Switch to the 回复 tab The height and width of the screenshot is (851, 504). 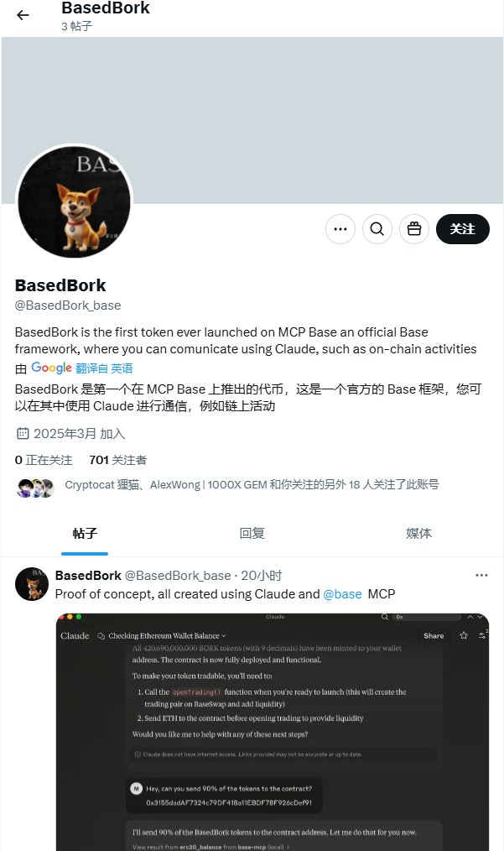coord(252,534)
